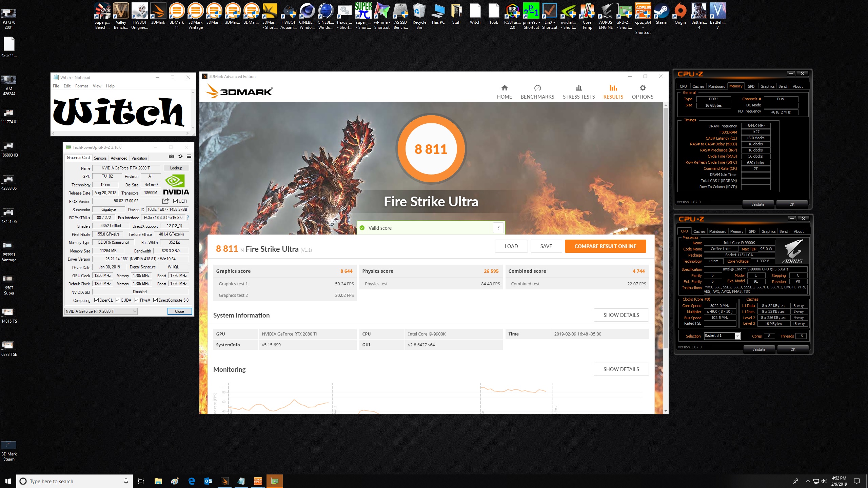Click the GPU-Z refresh icon
This screenshot has height=488, width=868.
tap(180, 156)
